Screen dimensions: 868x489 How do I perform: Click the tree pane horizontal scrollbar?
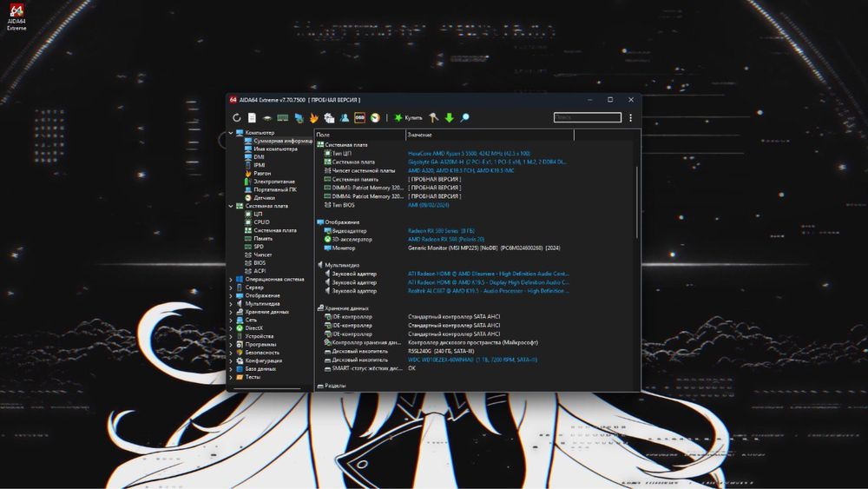(x=267, y=389)
